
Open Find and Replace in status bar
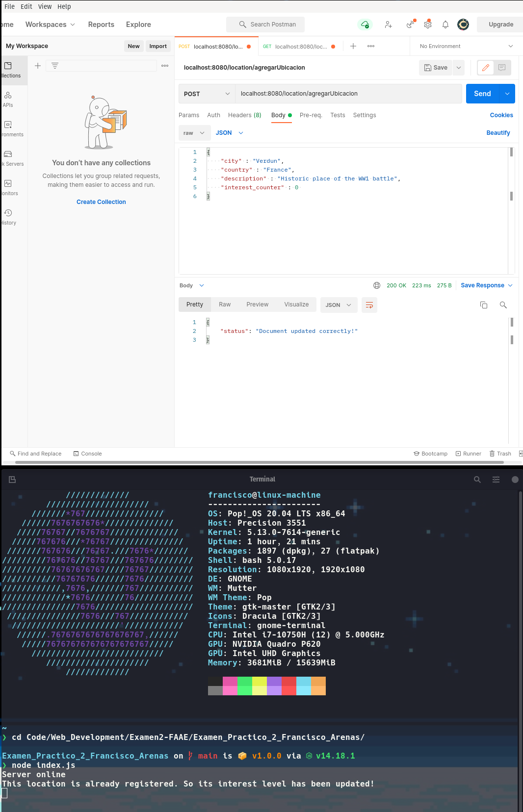pyautogui.click(x=36, y=454)
